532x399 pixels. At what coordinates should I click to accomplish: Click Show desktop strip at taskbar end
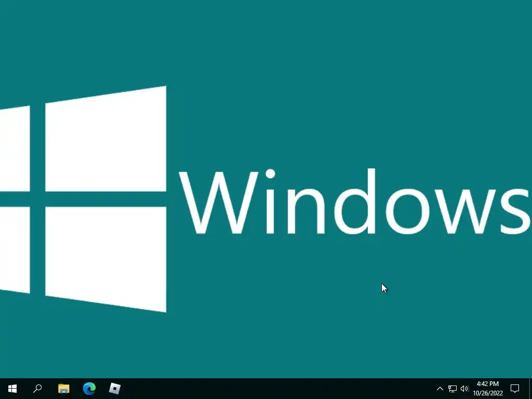[530, 389]
